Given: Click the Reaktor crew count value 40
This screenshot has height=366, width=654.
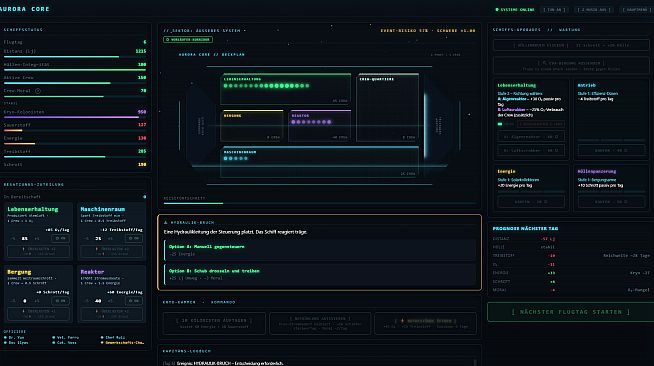Looking at the screenshot, I should 98,301.
